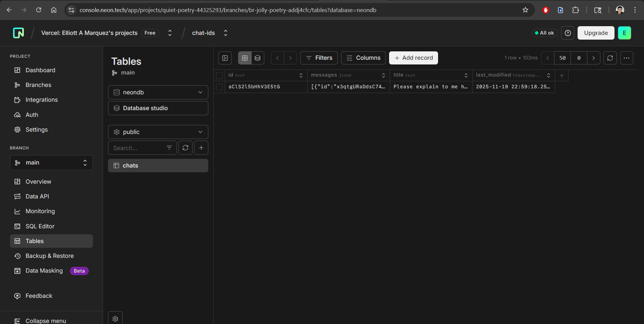Navigate to Backup & Restore
Image resolution: width=644 pixels, height=324 pixels.
[x=49, y=256]
